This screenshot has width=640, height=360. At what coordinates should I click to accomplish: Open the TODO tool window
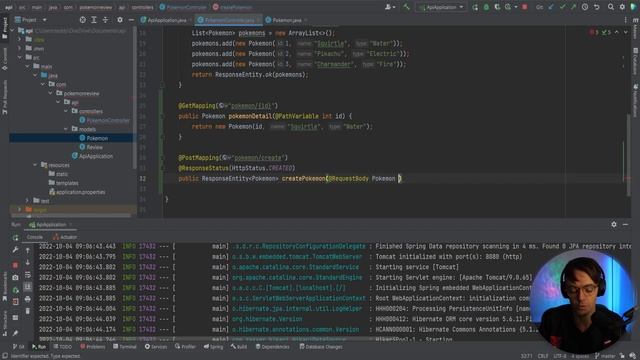tap(62, 347)
